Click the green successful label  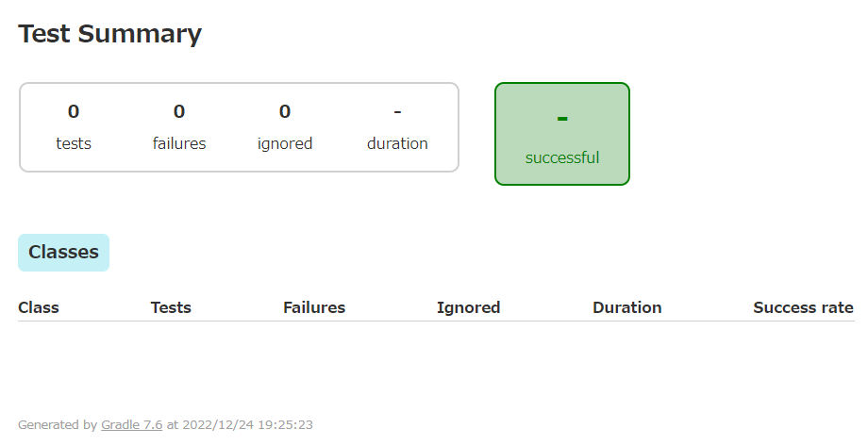click(x=562, y=157)
